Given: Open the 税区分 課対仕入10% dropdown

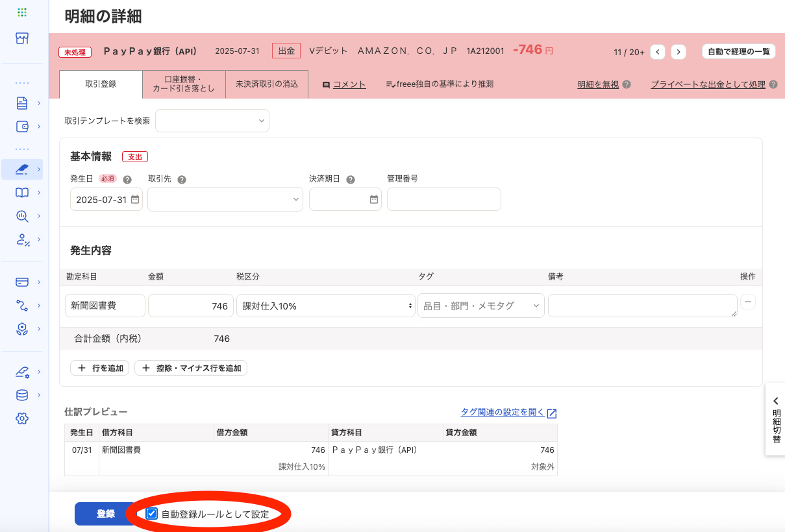Looking at the screenshot, I should 325,306.
